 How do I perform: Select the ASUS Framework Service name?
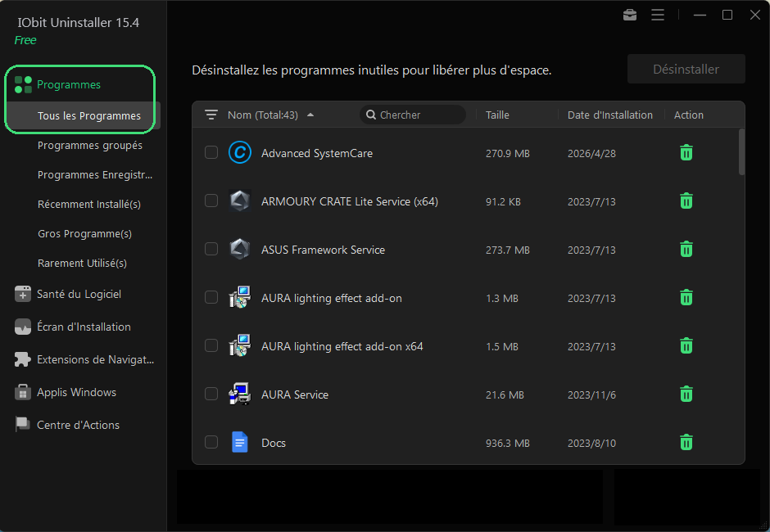(x=323, y=250)
